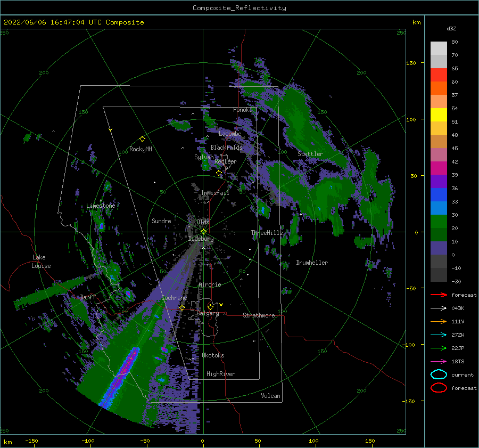This screenshot has width=479, height=448.
Task: Select the magenta 18TS arrow icon
Action: (439, 362)
